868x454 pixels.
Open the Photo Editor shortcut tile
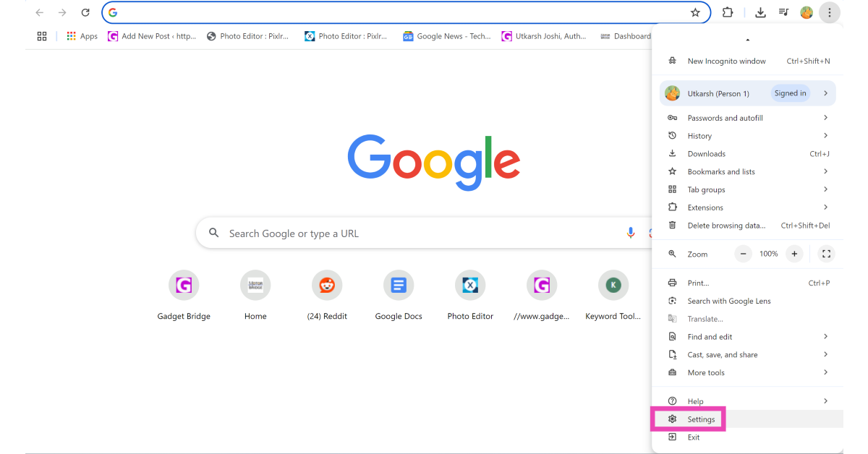470,296
